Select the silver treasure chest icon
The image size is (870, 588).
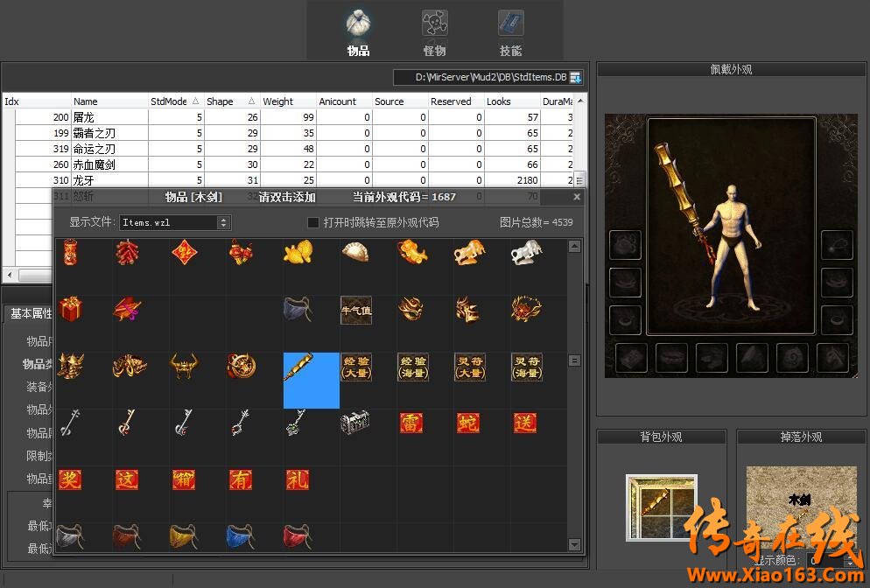[x=355, y=423]
